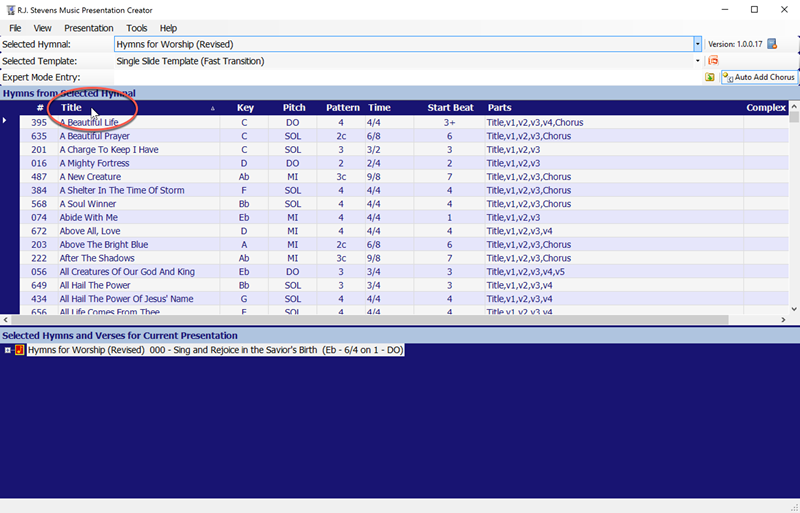This screenshot has height=513, width=800.
Task: Open the Tools menu
Action: click(136, 28)
